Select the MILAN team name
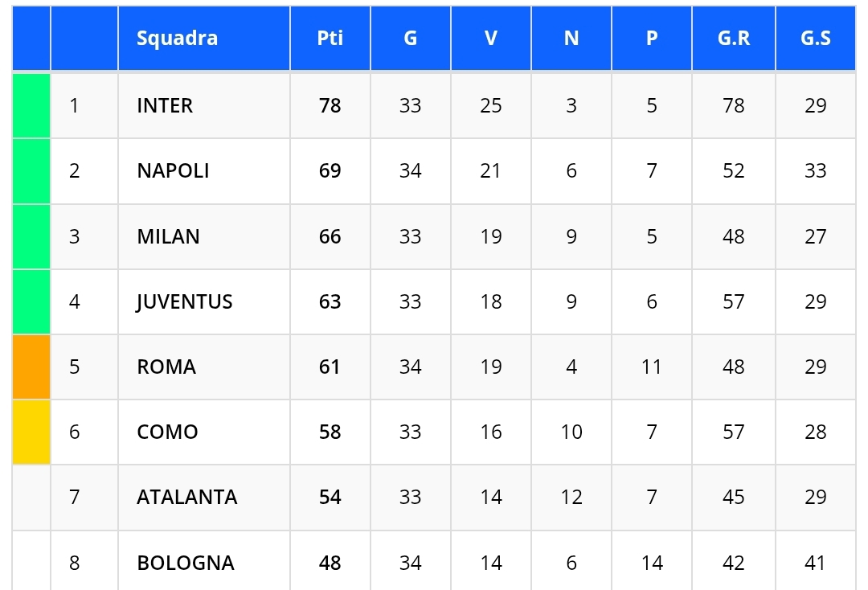 (168, 236)
